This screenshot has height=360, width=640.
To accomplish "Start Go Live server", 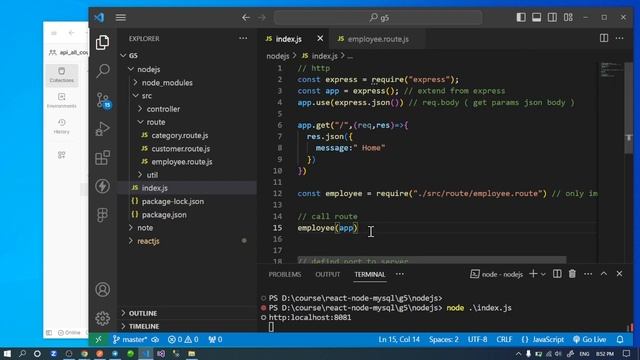I will [589, 340].
